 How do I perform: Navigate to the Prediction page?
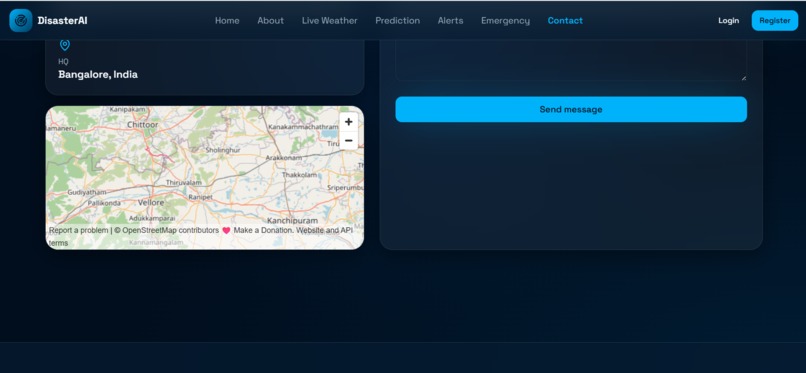(397, 21)
